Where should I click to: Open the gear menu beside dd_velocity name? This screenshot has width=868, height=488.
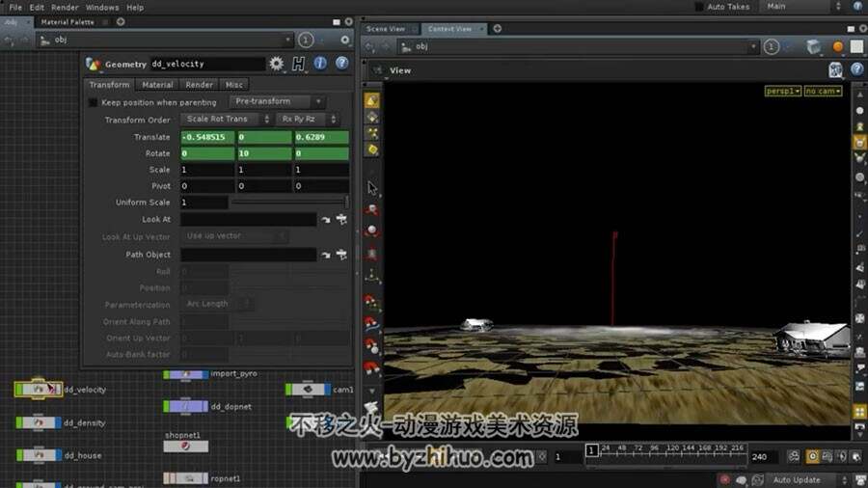(276, 64)
